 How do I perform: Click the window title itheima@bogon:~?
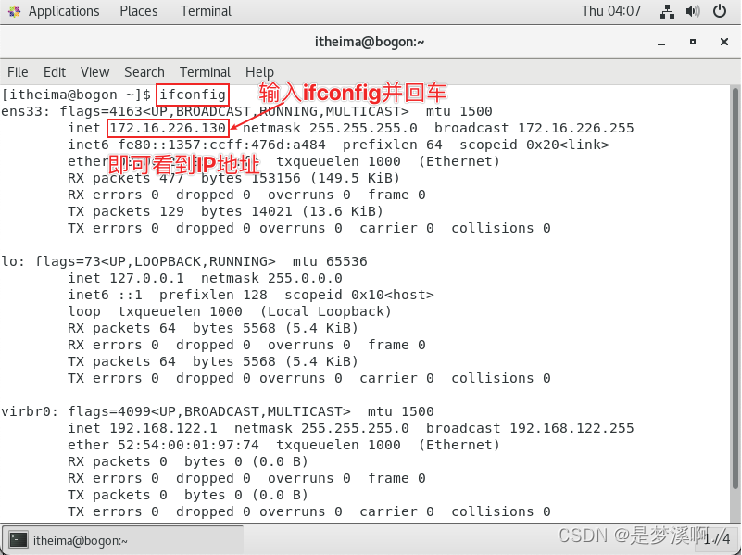point(370,42)
